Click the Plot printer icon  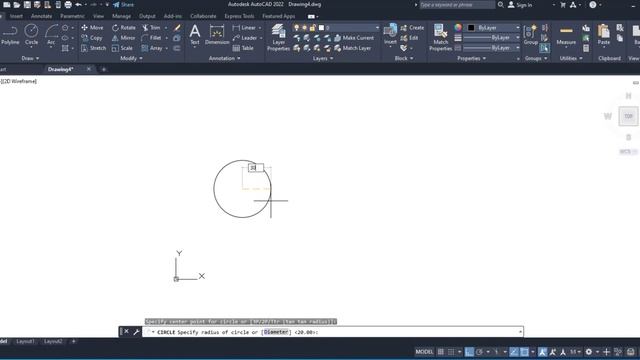point(68,4)
